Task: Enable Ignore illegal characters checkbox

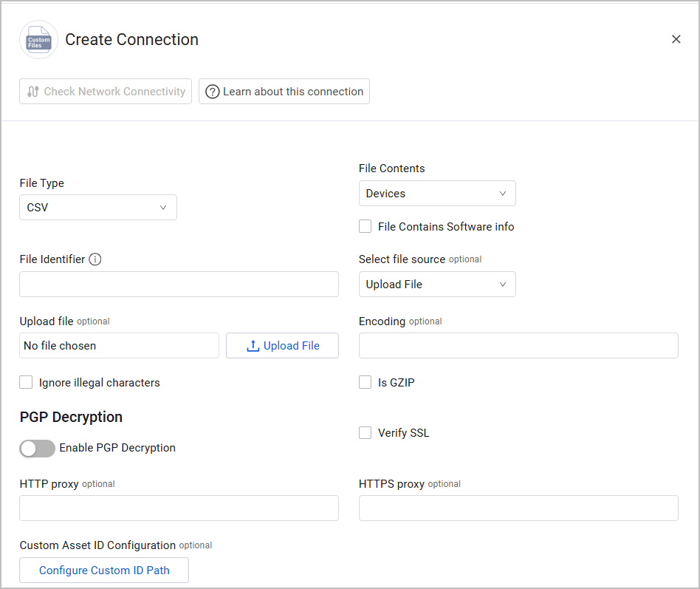Action: tap(27, 382)
